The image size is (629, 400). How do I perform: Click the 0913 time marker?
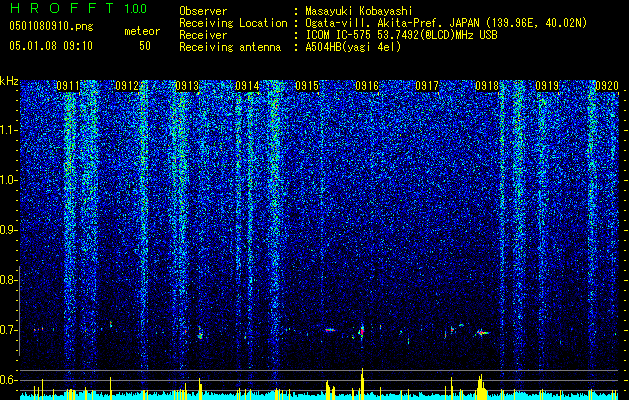(187, 86)
